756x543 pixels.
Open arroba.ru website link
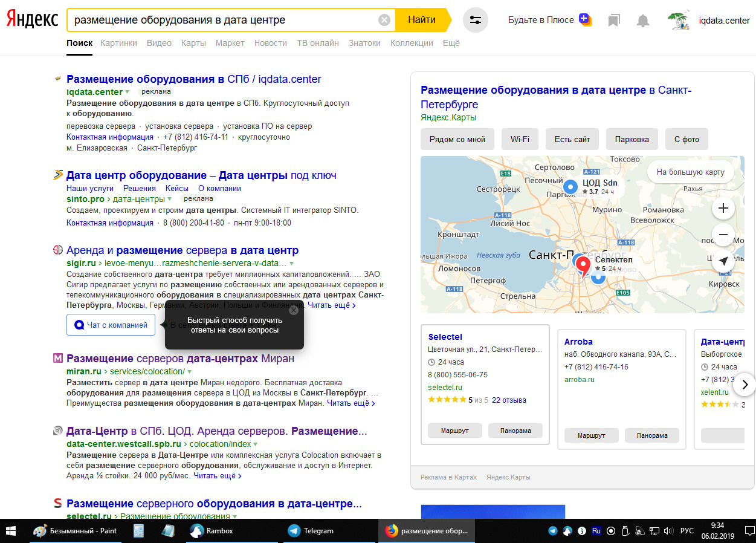(580, 380)
